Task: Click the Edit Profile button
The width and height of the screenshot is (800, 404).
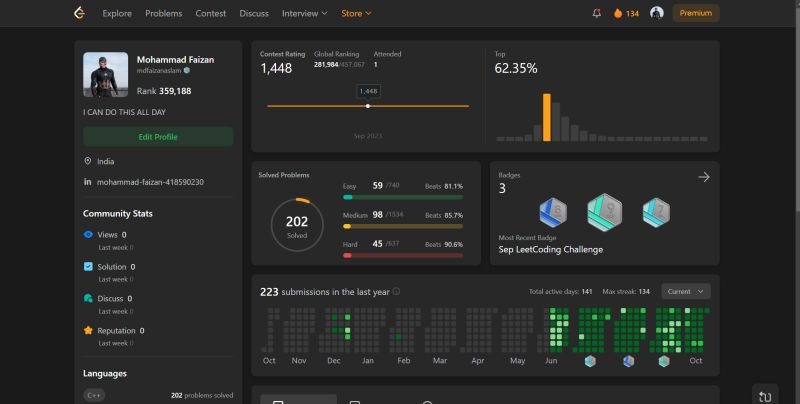Action: pyautogui.click(x=158, y=137)
